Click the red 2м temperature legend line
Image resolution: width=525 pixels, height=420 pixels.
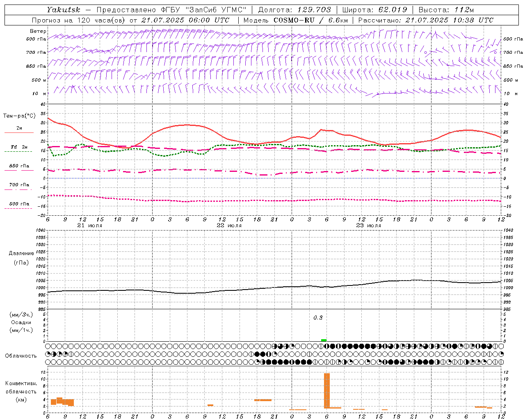click(x=19, y=133)
